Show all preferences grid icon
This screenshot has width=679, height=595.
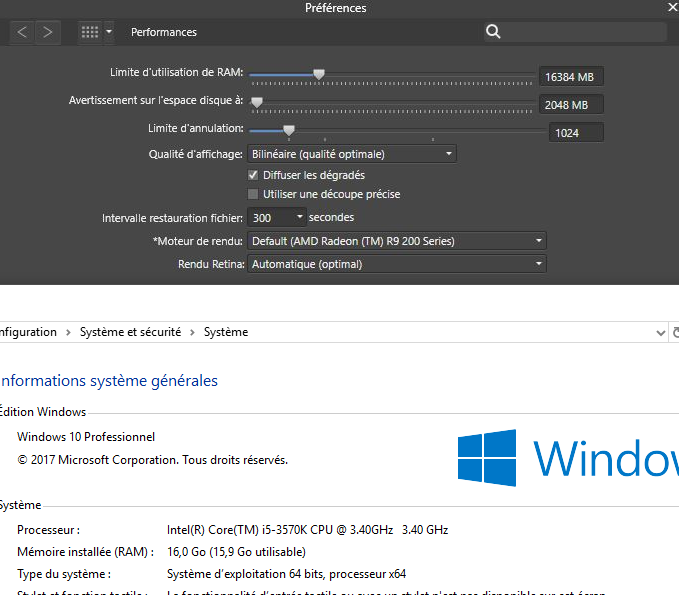tap(90, 32)
